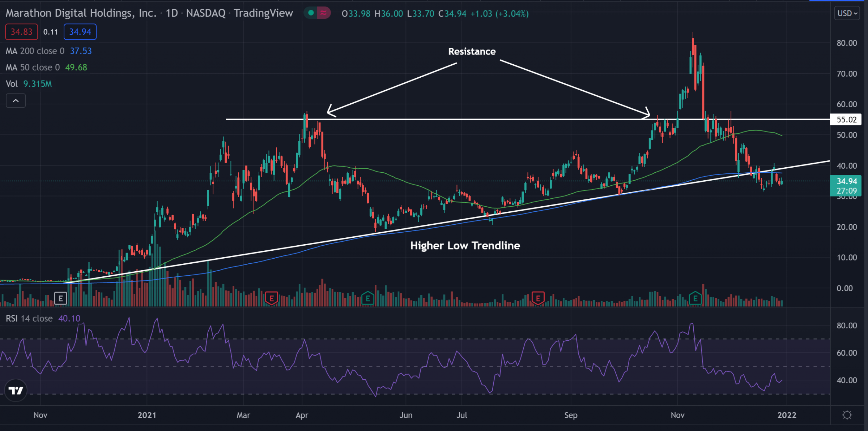Open the red earnings marker E in March
The width and height of the screenshot is (868, 431).
pos(271,299)
